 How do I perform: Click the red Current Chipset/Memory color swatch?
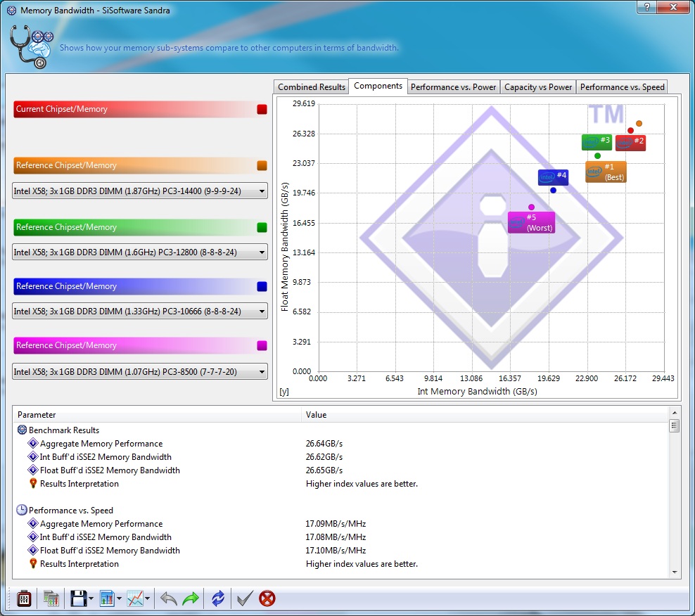tap(262, 110)
